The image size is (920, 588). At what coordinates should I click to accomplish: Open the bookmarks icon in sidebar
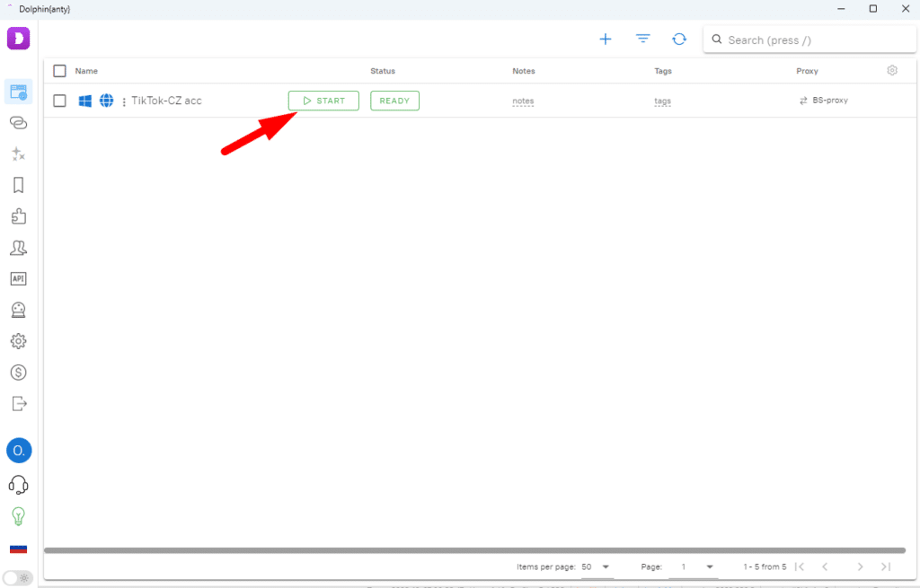click(x=18, y=185)
